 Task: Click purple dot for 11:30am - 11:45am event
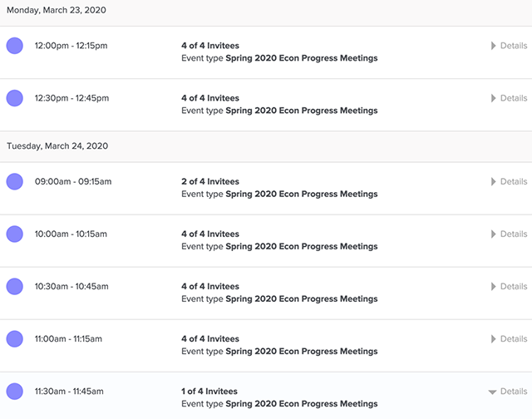tap(15, 392)
